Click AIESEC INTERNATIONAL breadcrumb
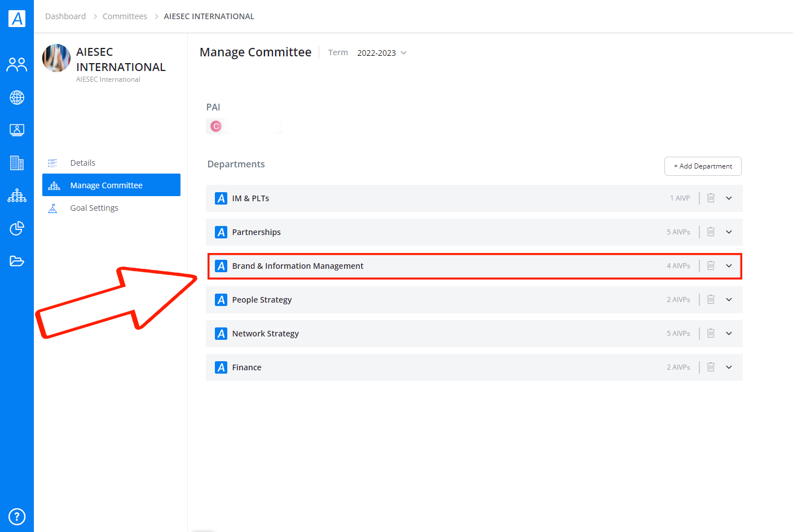793x532 pixels. point(209,16)
